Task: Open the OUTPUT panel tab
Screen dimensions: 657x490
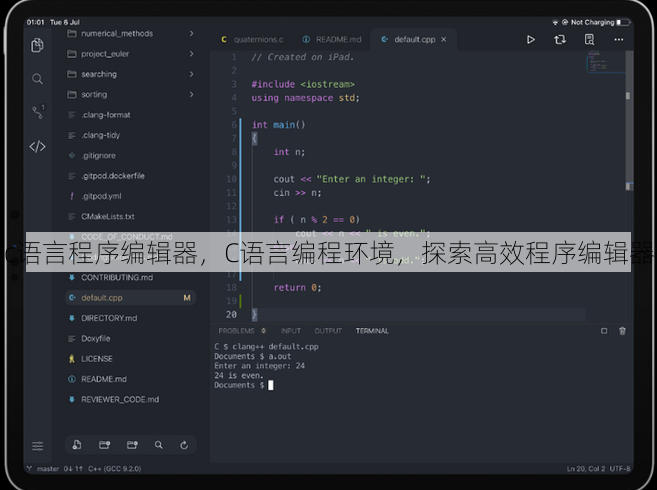Action: pyautogui.click(x=328, y=331)
